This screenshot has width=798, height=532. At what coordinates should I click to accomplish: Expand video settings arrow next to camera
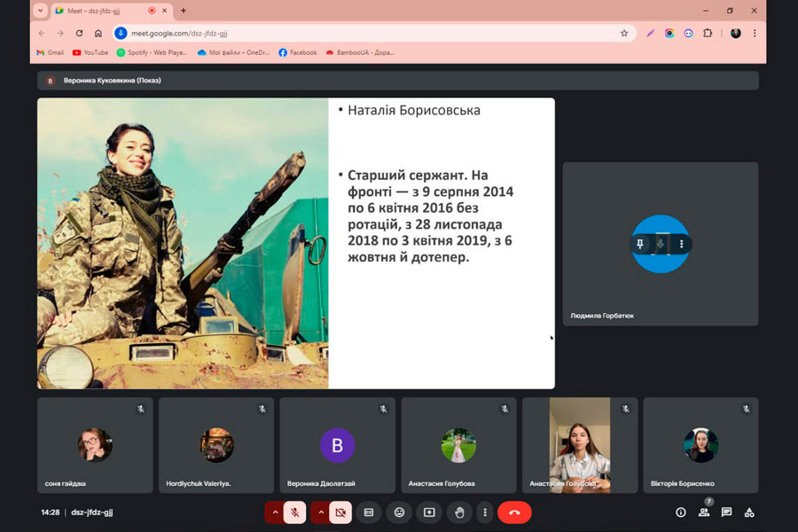321,512
